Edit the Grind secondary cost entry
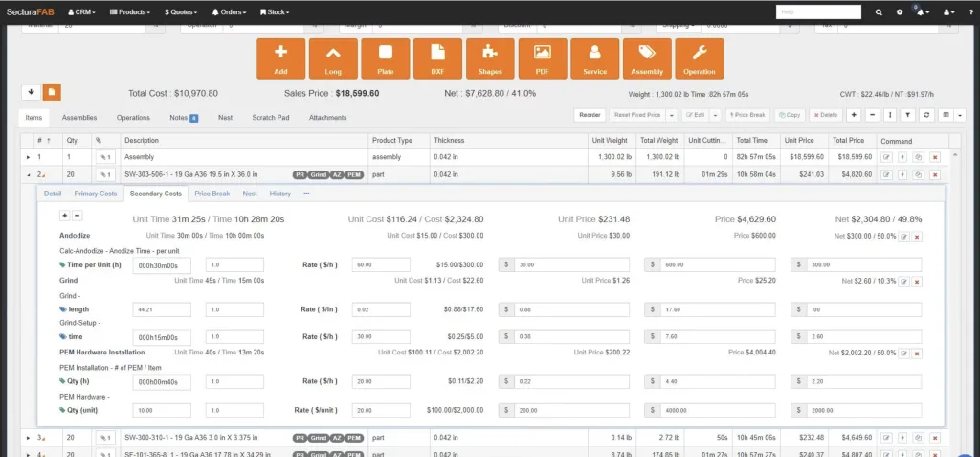This screenshot has width=980, height=457. point(903,282)
